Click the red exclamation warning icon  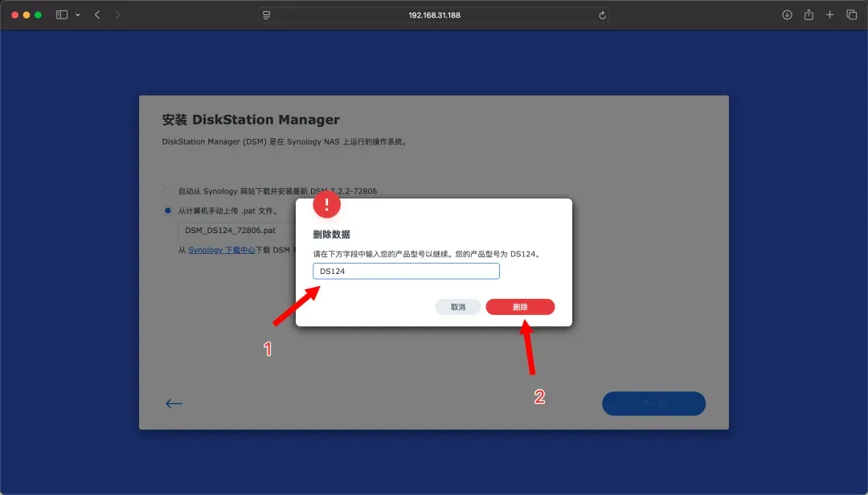326,204
